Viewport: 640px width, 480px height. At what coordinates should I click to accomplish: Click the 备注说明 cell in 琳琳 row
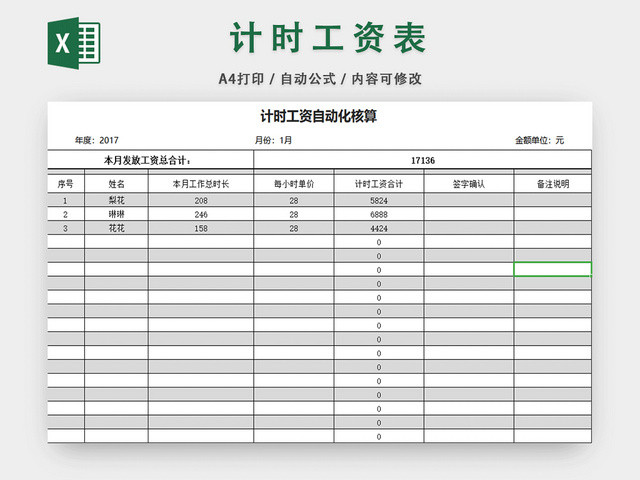coord(553,214)
